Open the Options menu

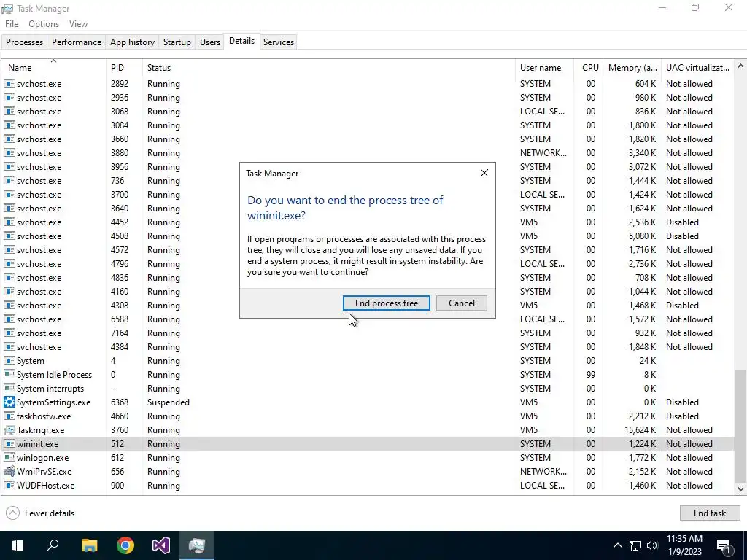click(44, 24)
